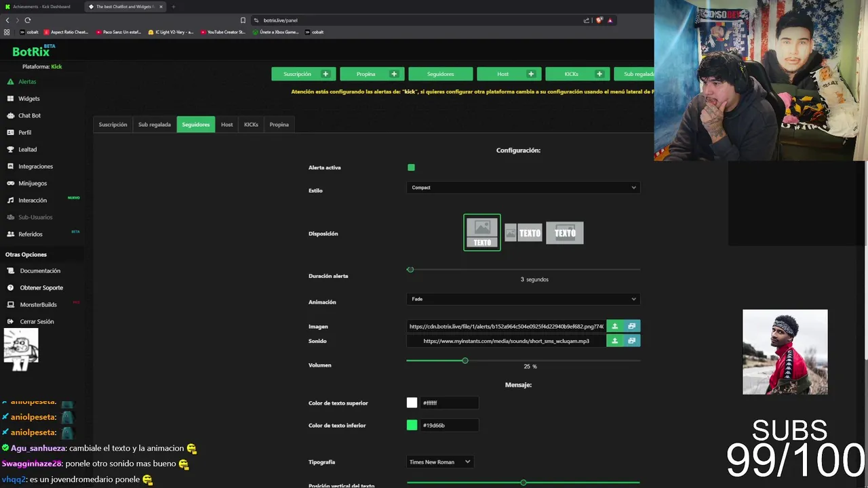Open Tipografía Times New Roman dropdown

point(439,462)
